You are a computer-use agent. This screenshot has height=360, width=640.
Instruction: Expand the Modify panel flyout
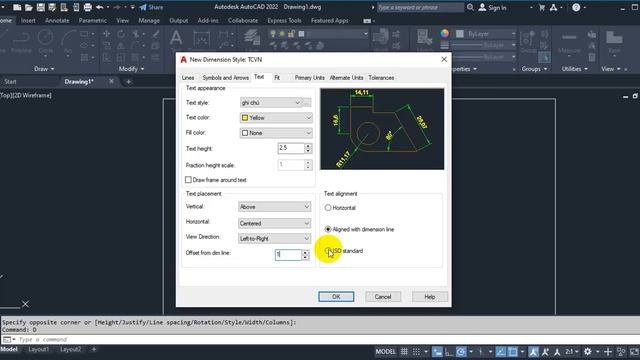coord(131,69)
